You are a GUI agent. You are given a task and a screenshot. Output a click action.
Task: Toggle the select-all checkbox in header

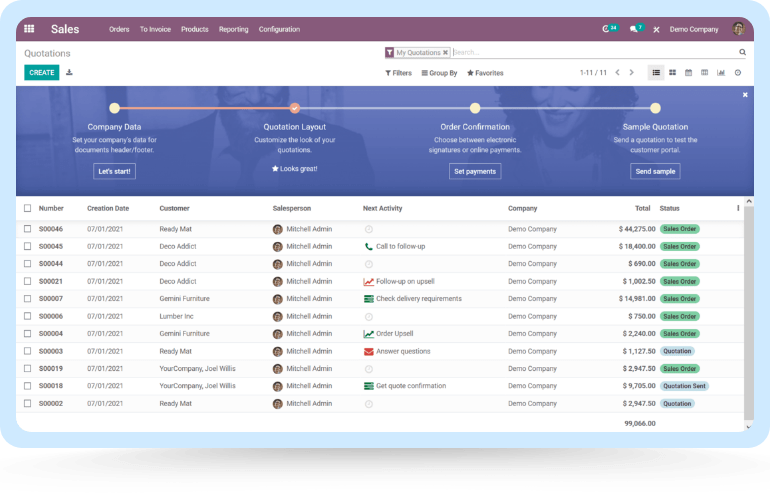pos(28,209)
